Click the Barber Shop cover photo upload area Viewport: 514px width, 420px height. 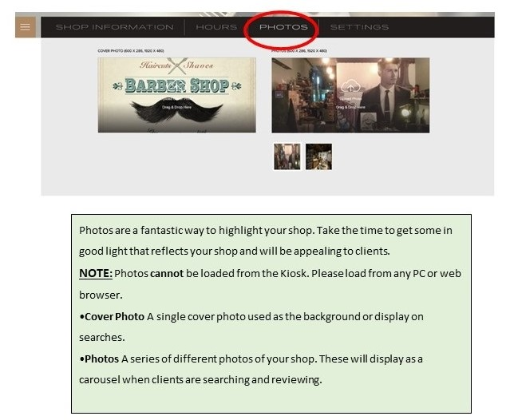(176, 94)
